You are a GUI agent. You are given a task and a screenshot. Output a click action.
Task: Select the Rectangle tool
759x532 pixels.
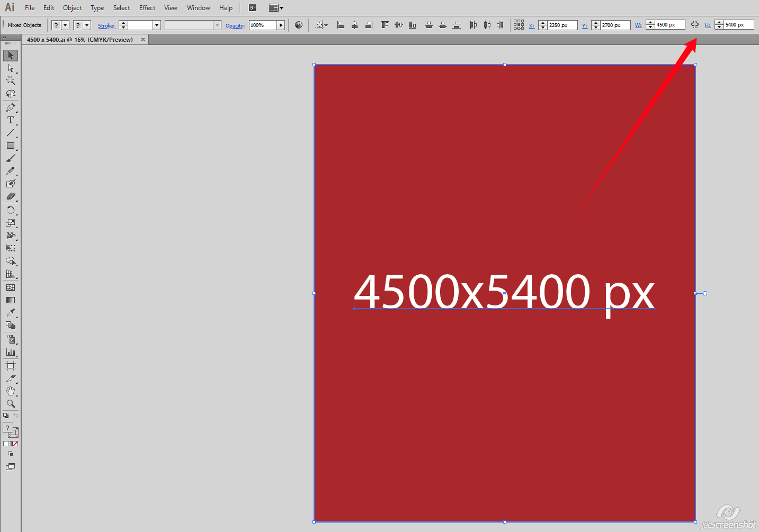pyautogui.click(x=11, y=146)
